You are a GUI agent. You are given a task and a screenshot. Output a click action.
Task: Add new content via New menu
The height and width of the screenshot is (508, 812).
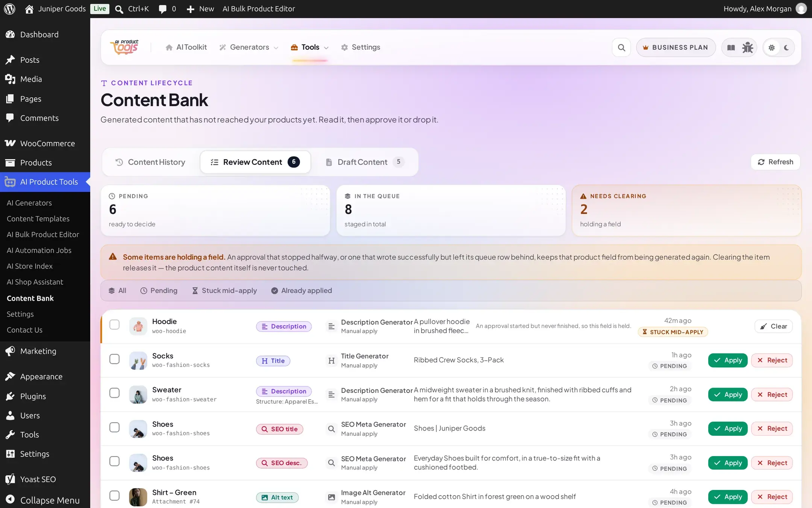coord(200,9)
